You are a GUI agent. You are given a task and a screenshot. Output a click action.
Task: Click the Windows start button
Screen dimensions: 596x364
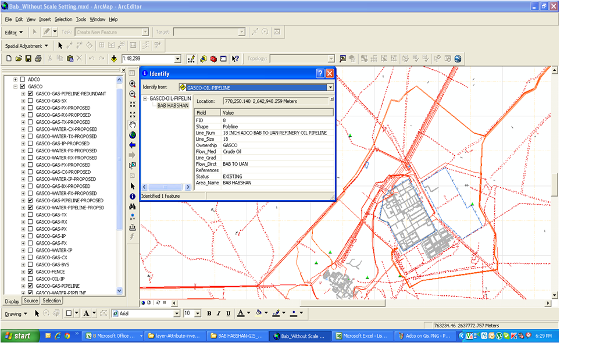coord(20,336)
